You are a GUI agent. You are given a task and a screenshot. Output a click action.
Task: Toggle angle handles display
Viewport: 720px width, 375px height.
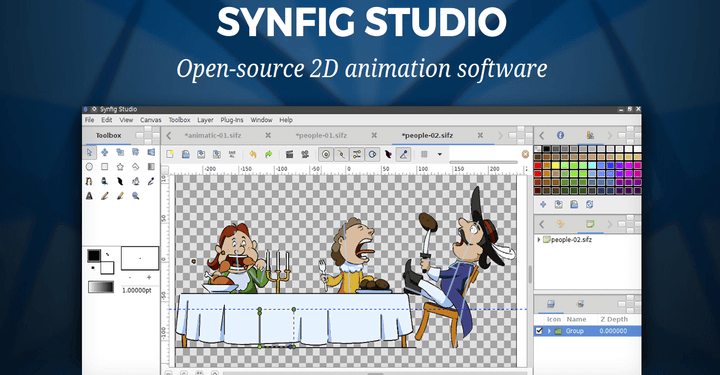point(403,154)
